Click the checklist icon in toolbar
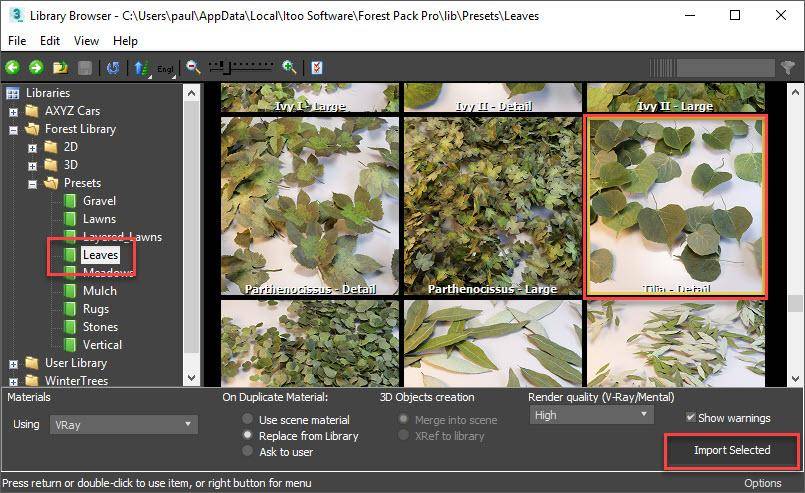 [x=317, y=68]
